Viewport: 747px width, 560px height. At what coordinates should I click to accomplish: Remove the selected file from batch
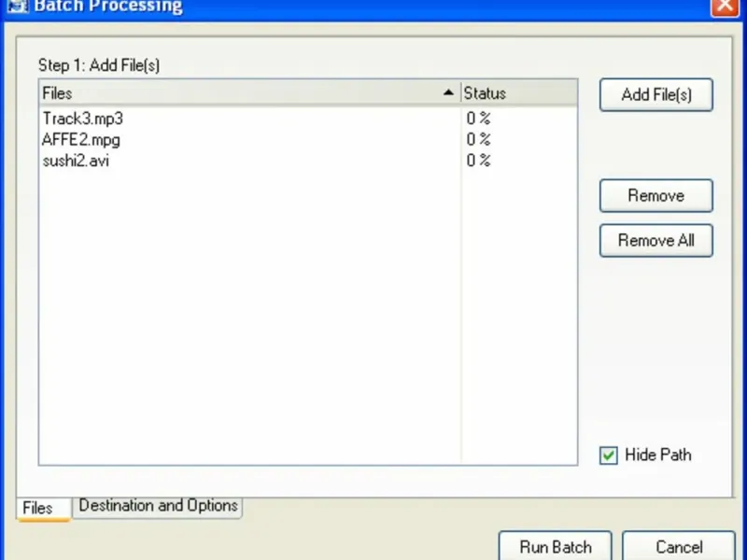click(656, 196)
